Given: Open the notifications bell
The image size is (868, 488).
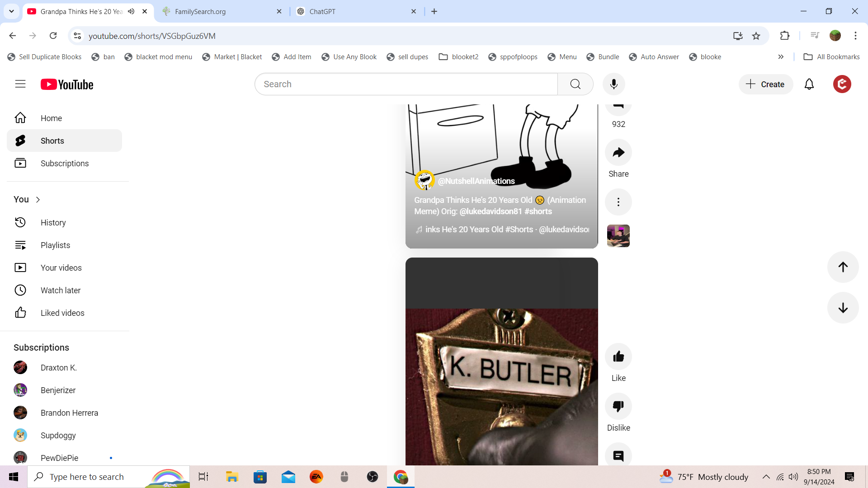Looking at the screenshot, I should click(809, 84).
